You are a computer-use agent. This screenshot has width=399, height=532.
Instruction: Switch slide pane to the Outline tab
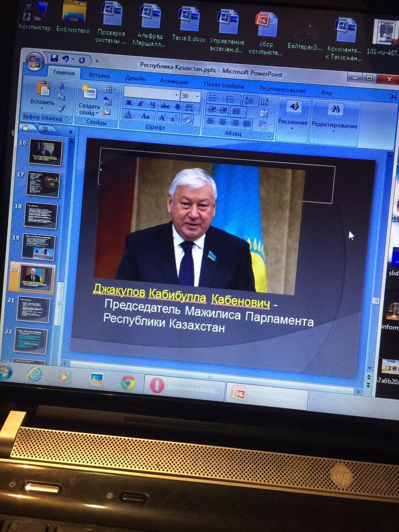(45, 129)
